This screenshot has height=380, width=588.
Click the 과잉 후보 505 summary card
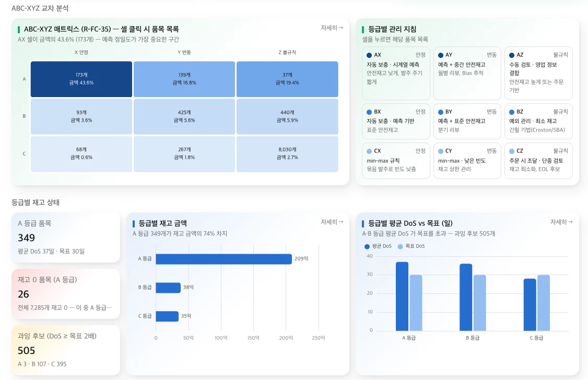pyautogui.click(x=66, y=350)
